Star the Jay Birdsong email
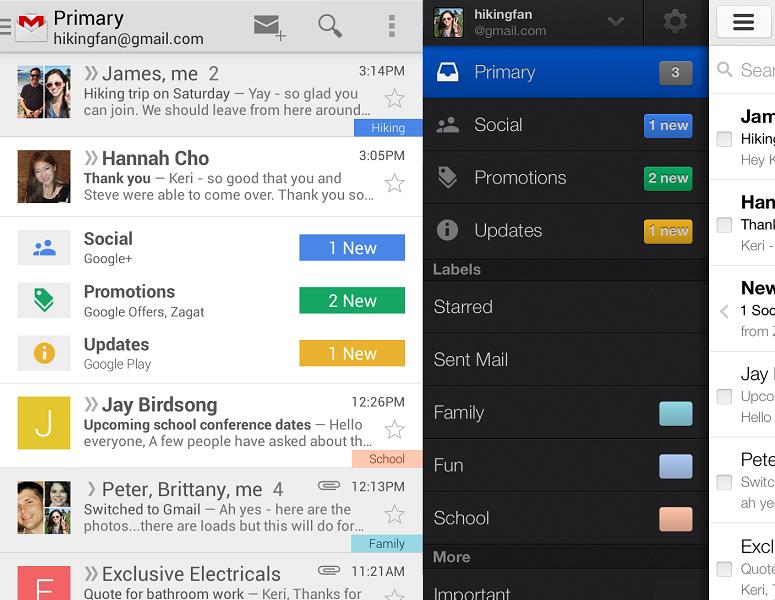 click(394, 429)
